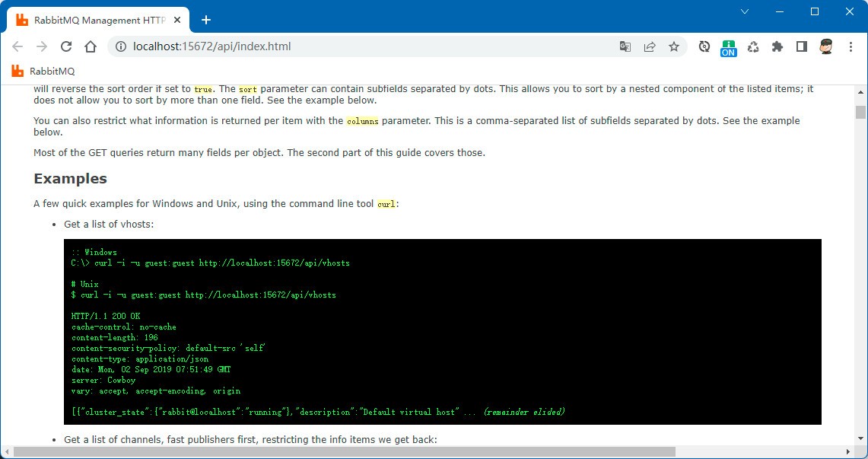Open the circular clock-arrow extension
Image resolution: width=868 pixels, height=459 pixels.
tap(704, 46)
